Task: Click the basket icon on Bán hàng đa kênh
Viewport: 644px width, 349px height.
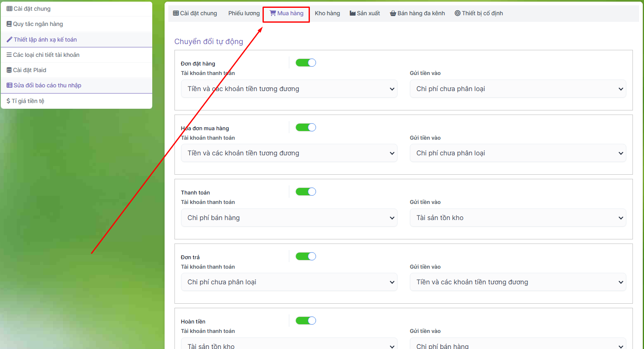Action: (x=393, y=13)
